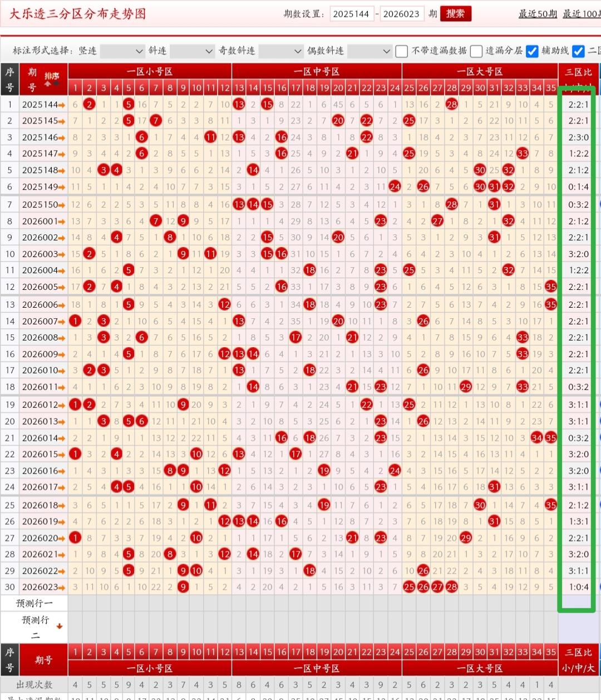Click the orange arrow beside issue 2025148
Image resolution: width=601 pixels, height=700 pixels.
click(x=62, y=171)
